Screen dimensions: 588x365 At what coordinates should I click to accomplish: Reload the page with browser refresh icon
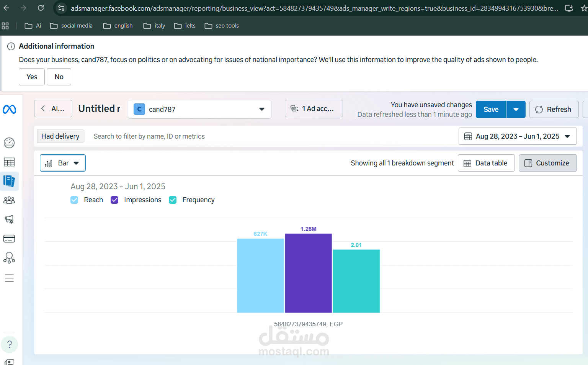click(x=41, y=8)
